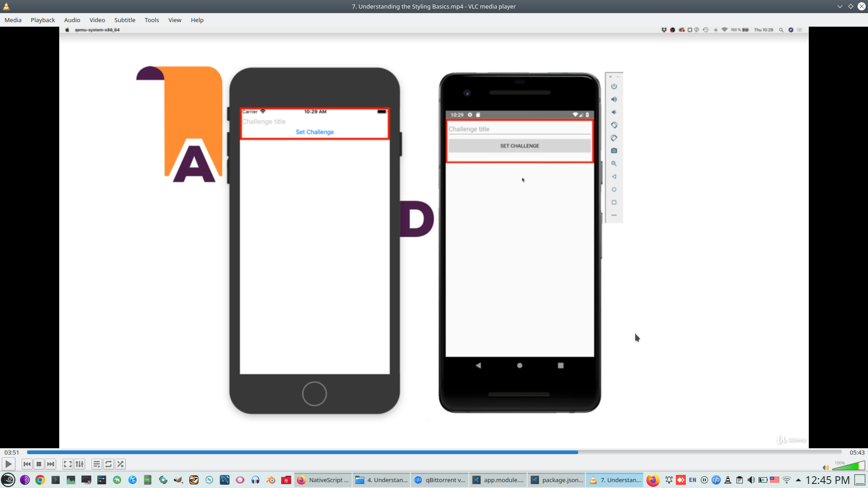868x488 pixels.
Task: Show hidden system tray icons
Action: (798, 480)
